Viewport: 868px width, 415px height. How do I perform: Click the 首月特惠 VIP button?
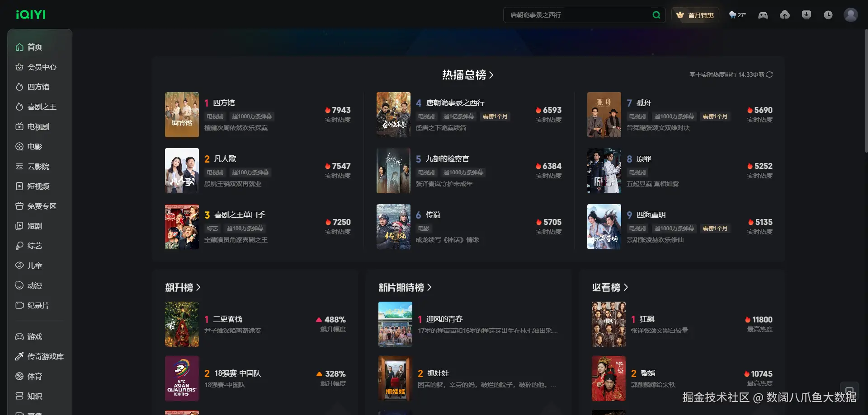tap(695, 15)
